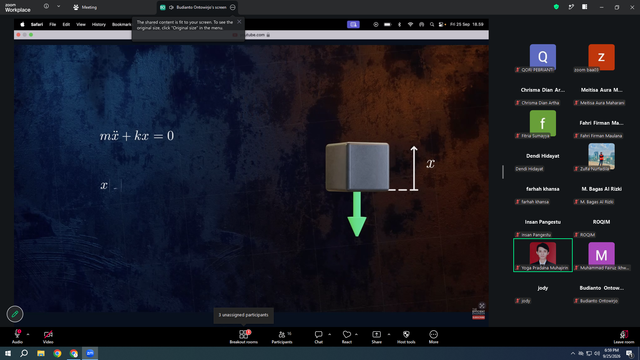The image size is (640, 360).
Task: Expand the React options arrow
Action: click(356, 334)
